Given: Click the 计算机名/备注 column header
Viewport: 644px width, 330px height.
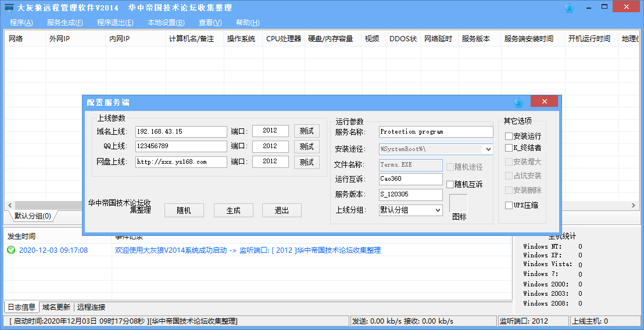Looking at the screenshot, I should pos(195,38).
